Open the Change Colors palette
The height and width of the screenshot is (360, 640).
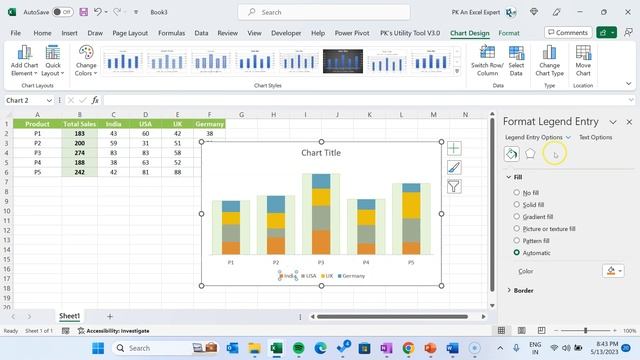coord(86,61)
